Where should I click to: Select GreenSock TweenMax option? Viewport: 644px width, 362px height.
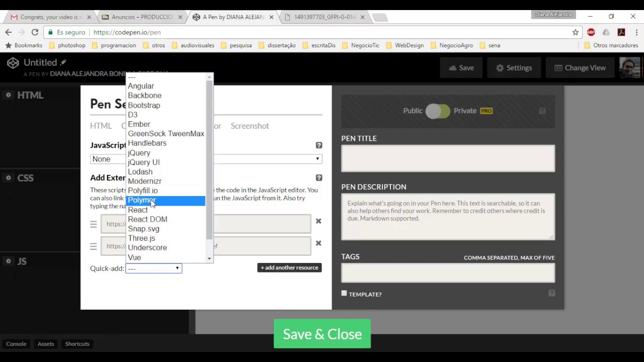coord(166,134)
